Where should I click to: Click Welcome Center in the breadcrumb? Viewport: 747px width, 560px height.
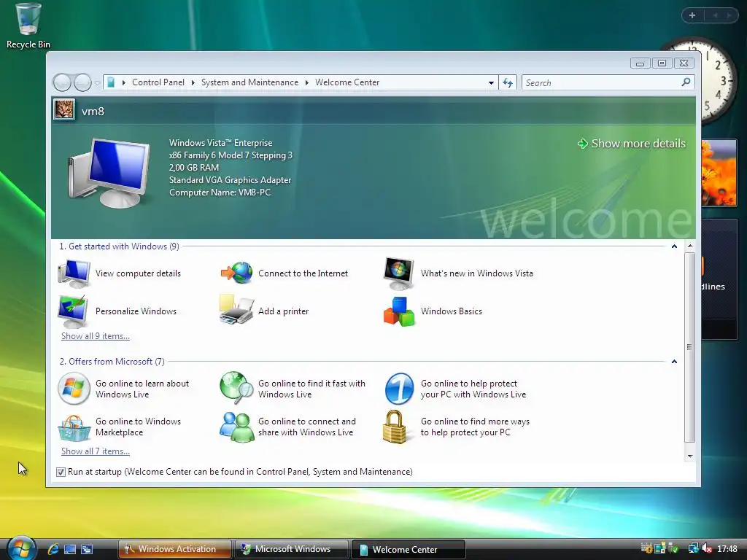pos(347,82)
